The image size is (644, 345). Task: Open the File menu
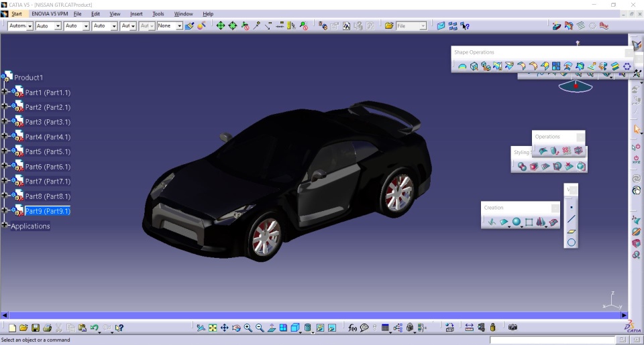pyautogui.click(x=77, y=14)
